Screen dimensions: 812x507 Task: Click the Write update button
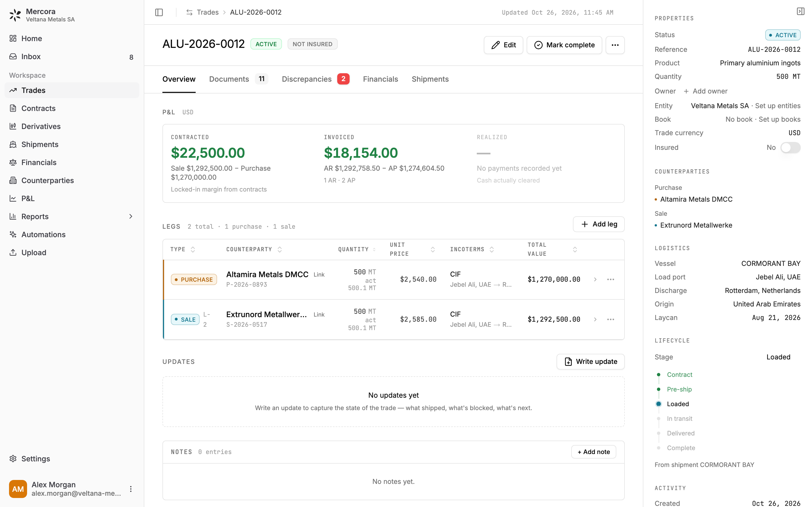[590, 361]
